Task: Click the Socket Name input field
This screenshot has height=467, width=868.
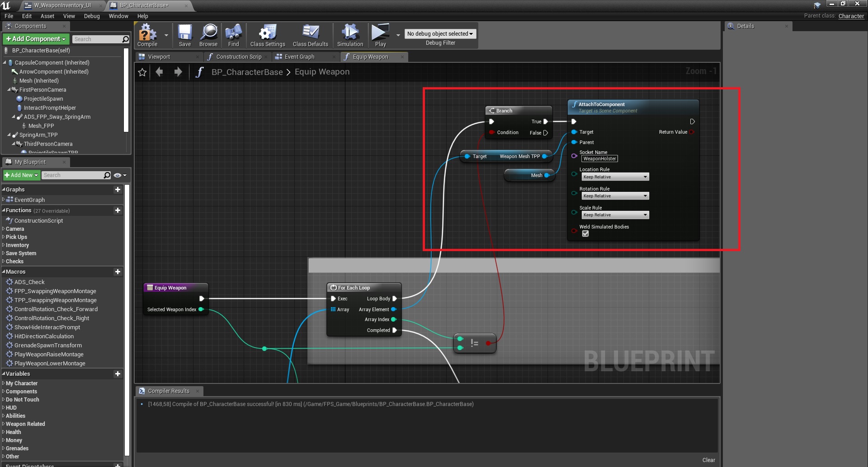Action: coord(599,159)
